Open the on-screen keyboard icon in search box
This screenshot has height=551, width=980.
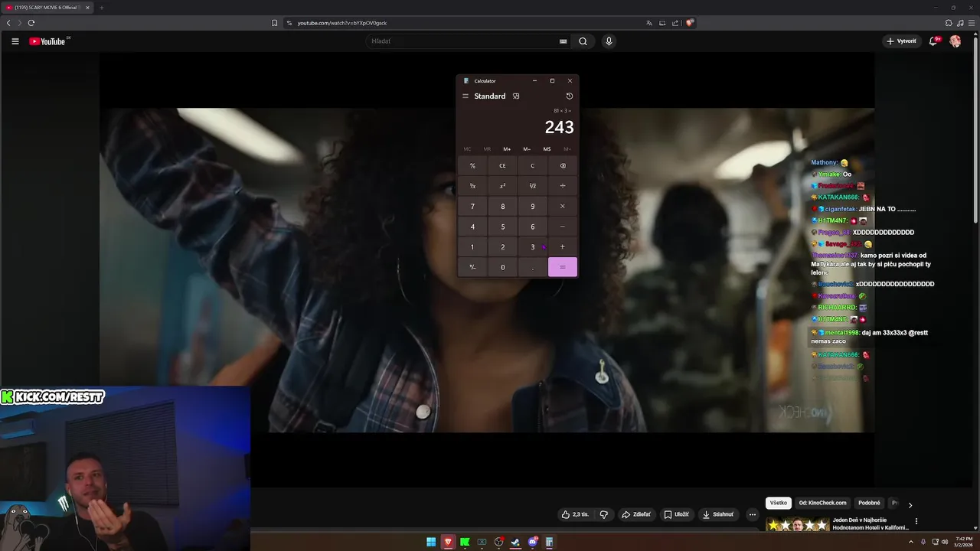[x=563, y=41]
